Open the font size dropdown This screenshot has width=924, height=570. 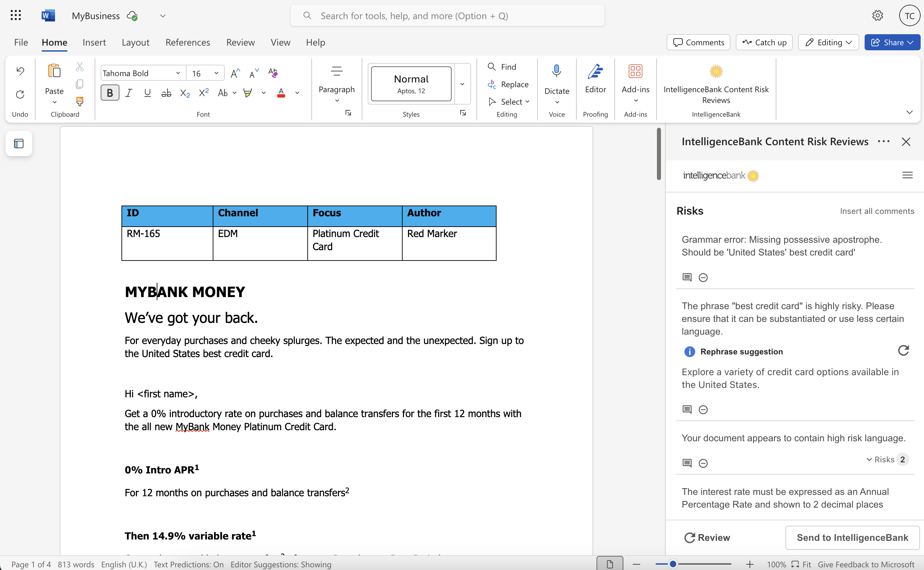coord(216,73)
